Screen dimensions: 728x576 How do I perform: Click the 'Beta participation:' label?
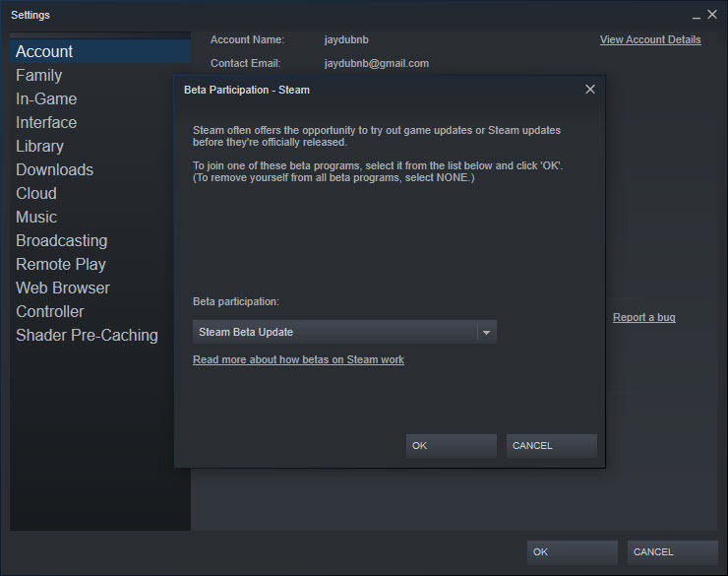tap(236, 302)
